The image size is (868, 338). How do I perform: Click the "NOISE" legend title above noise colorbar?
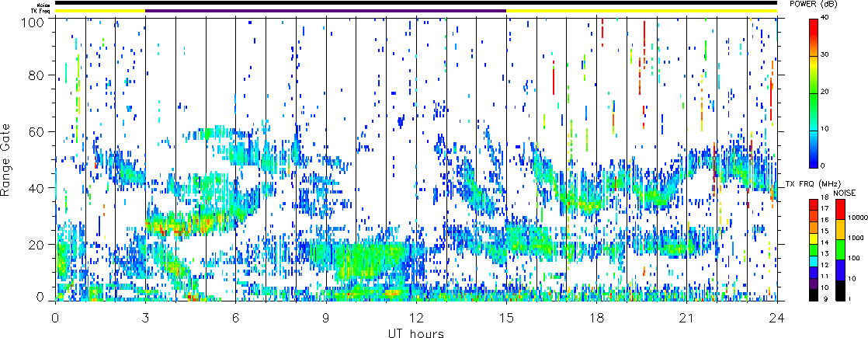845,193
